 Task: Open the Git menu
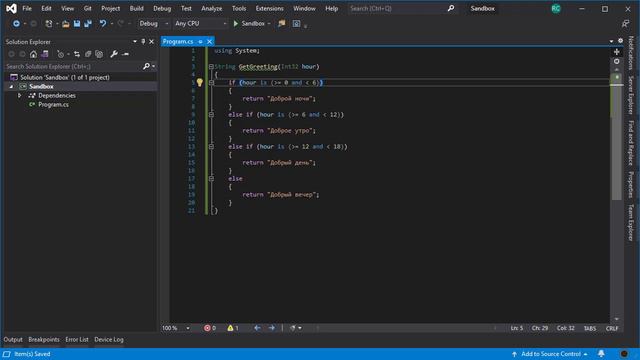pyautogui.click(x=87, y=9)
